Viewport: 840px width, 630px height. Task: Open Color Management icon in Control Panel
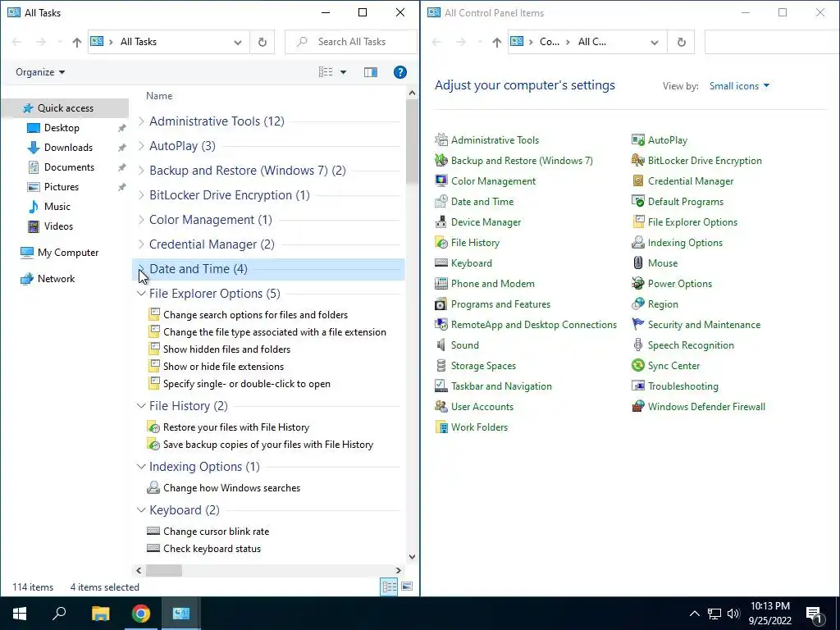[441, 180]
